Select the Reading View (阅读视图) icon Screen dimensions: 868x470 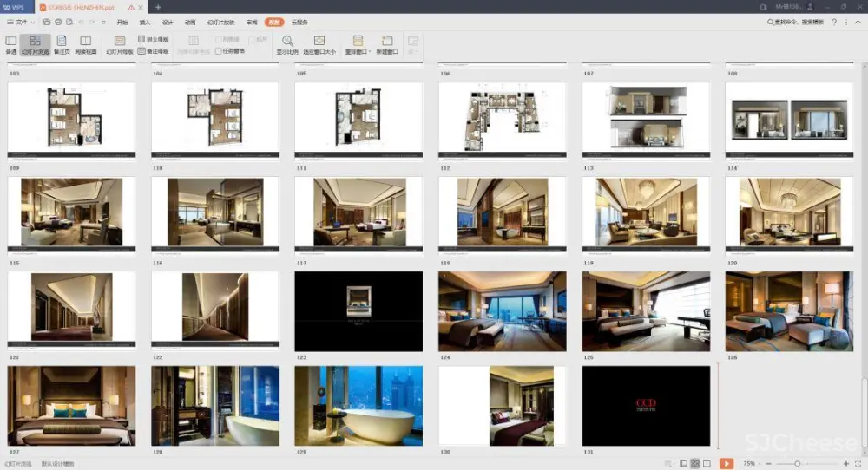(x=86, y=44)
